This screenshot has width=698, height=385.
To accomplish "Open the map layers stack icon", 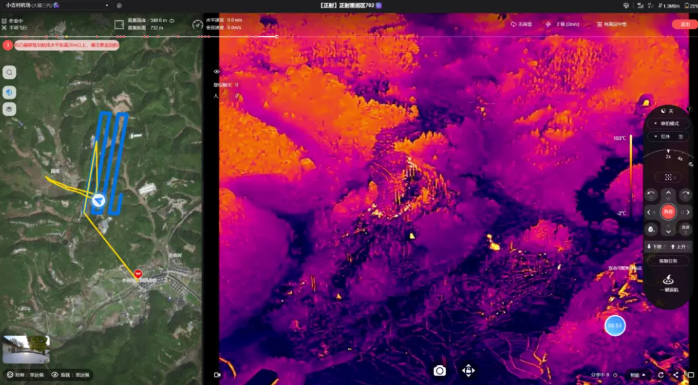I will point(9,109).
